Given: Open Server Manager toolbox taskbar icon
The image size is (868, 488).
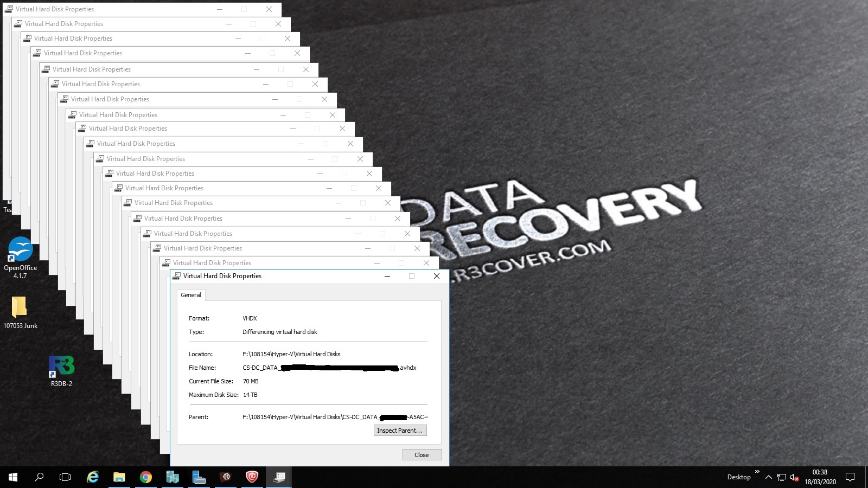Looking at the screenshot, I should pos(199,477).
